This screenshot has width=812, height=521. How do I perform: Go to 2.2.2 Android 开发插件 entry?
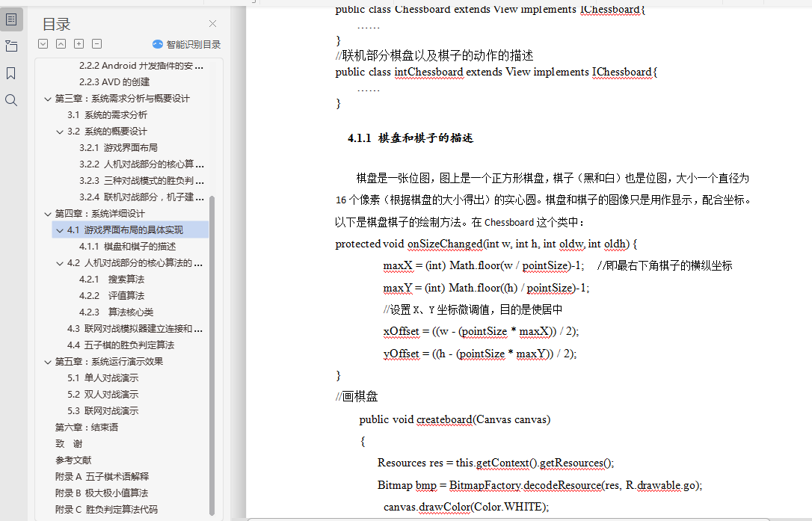coord(141,66)
